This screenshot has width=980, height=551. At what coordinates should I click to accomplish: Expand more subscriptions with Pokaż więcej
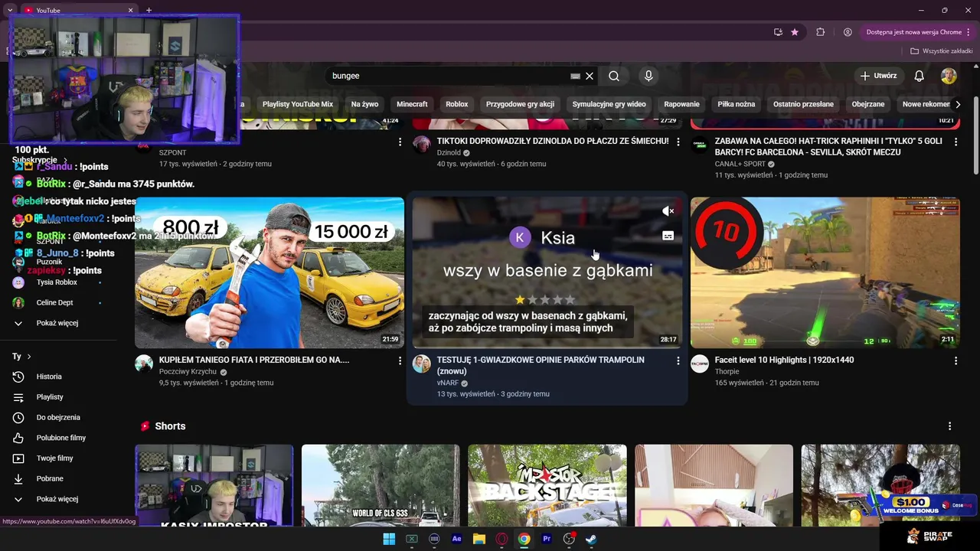(58, 323)
